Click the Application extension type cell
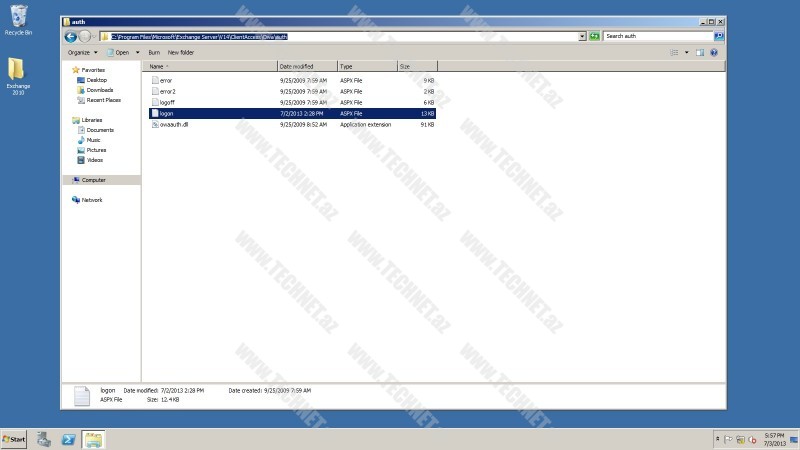Viewport: 800px width, 450px height. coord(365,124)
